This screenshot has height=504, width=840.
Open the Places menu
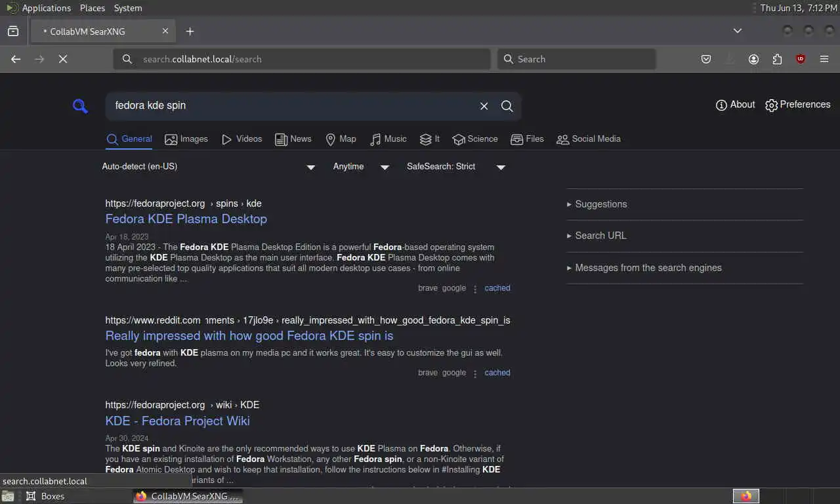click(93, 8)
